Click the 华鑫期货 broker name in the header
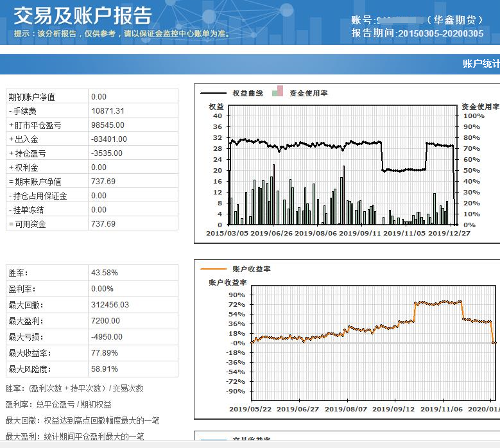 [454, 20]
